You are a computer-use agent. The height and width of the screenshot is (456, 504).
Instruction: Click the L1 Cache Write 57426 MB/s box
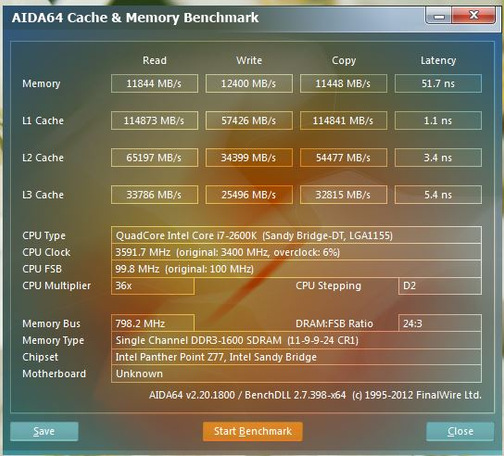(x=249, y=120)
